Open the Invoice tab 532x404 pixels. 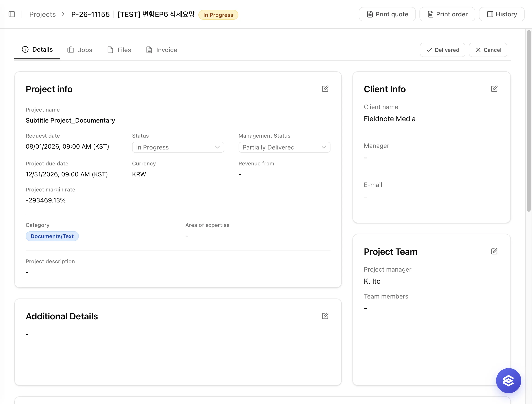tap(162, 50)
